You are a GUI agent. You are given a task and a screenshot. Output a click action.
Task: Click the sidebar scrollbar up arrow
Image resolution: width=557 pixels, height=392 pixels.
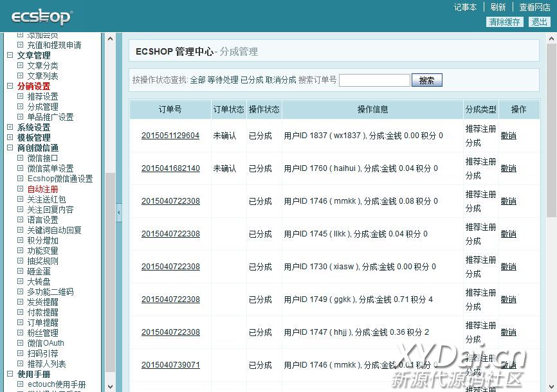pyautogui.click(x=110, y=39)
